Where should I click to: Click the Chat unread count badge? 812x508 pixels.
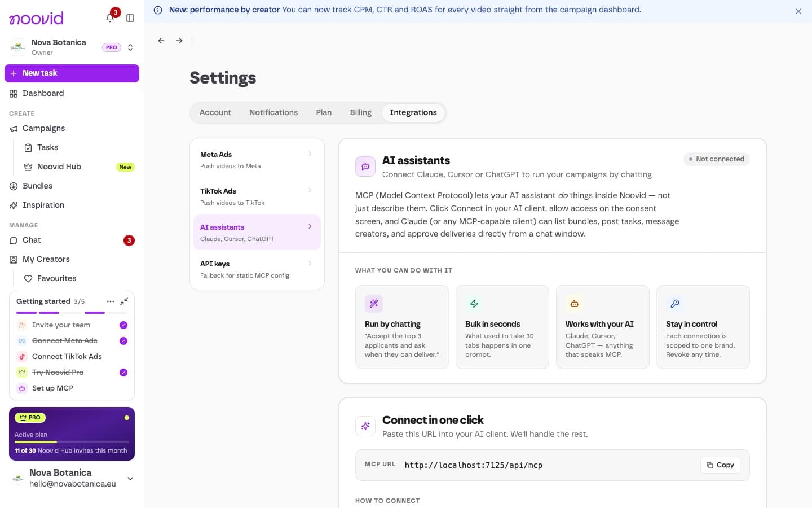coord(129,240)
